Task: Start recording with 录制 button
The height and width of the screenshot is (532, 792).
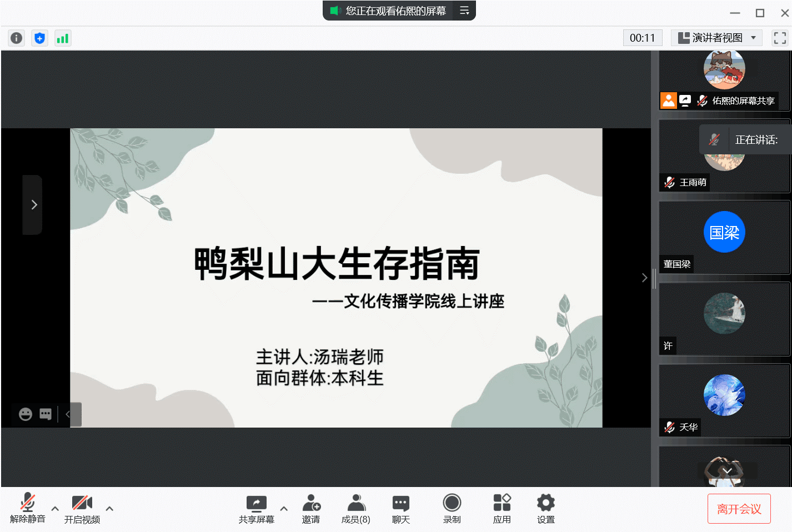Action: click(452, 508)
